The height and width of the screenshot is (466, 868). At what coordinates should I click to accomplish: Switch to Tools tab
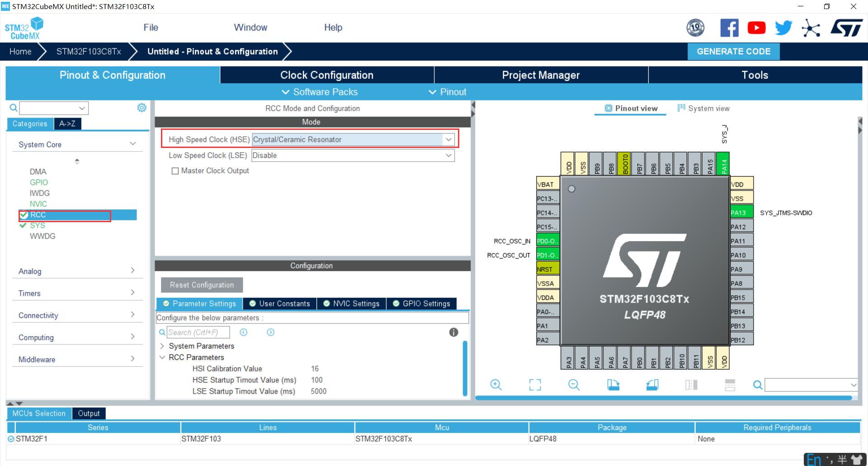[755, 75]
